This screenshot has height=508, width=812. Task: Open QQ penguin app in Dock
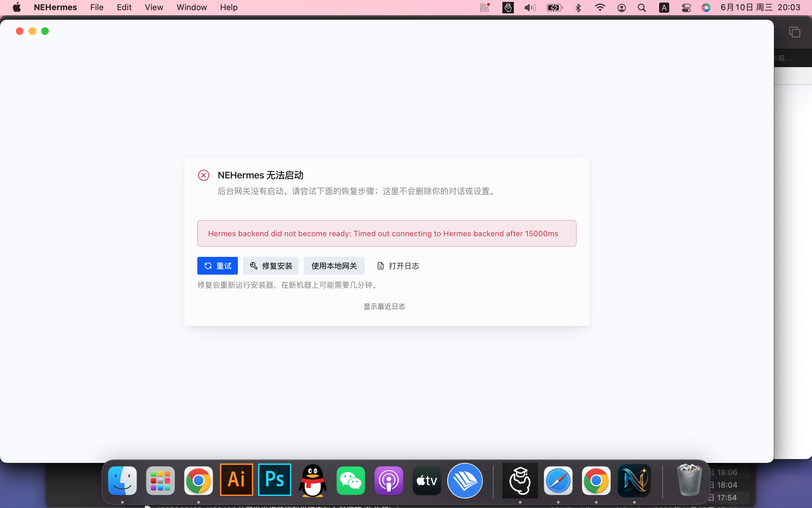pos(313,480)
